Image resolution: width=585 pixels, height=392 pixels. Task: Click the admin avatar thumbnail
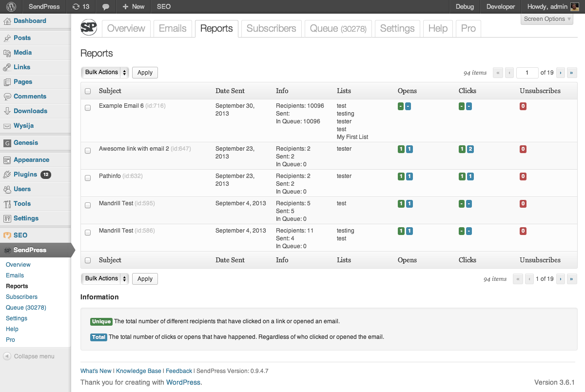coord(575,7)
